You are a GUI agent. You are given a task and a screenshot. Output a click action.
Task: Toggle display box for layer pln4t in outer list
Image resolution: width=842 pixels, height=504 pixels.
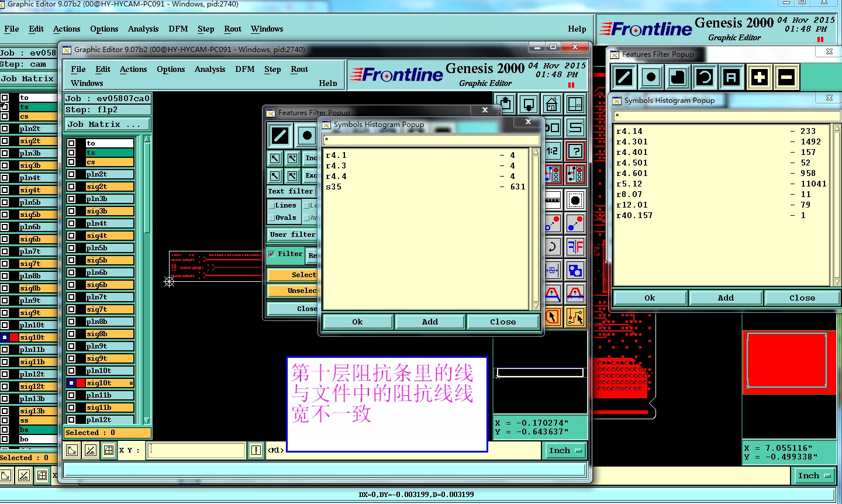(x=5, y=178)
